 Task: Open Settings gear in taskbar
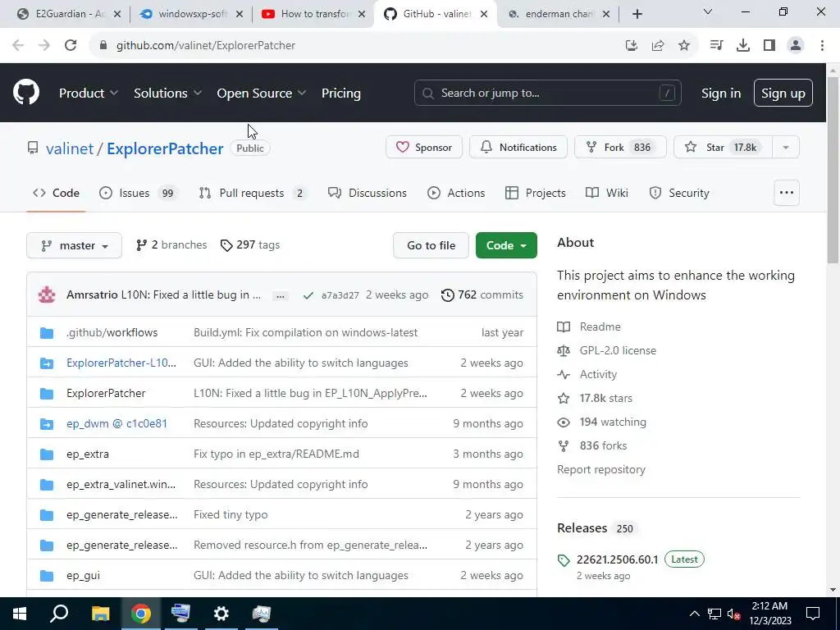221,614
